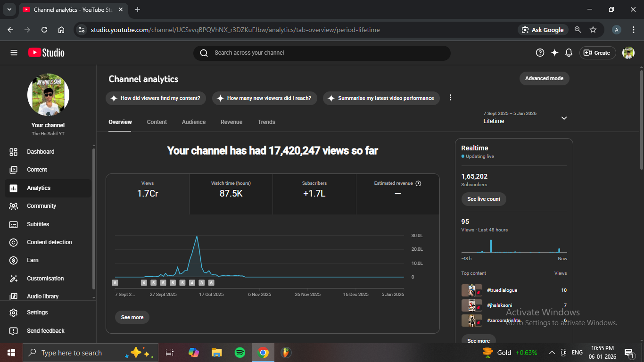The width and height of the screenshot is (644, 362).
Task: Open Content detection in sidebar
Action: coord(49,242)
